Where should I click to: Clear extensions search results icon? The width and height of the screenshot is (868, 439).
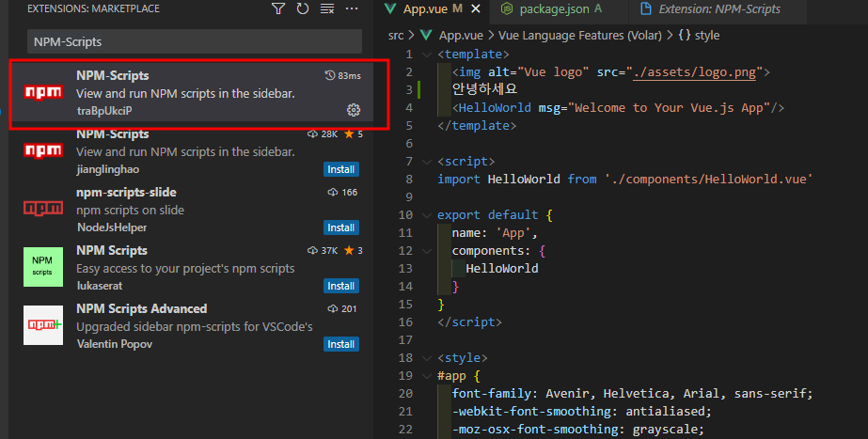click(x=327, y=8)
